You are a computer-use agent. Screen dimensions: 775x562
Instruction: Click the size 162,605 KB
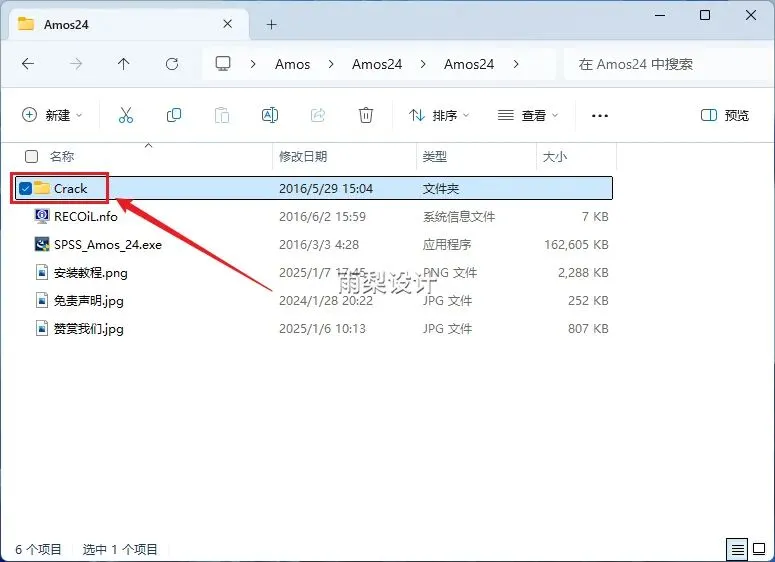click(x=576, y=245)
